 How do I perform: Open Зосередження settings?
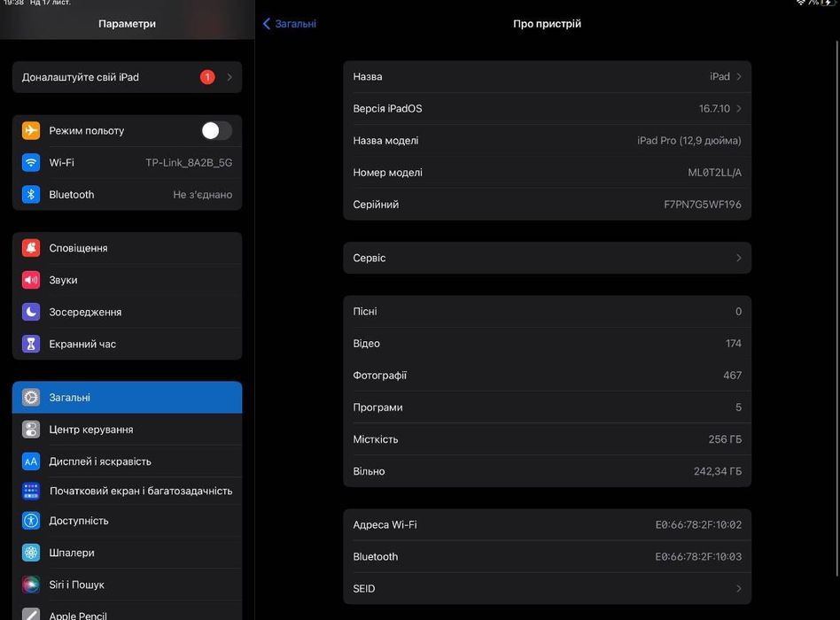[127, 312]
